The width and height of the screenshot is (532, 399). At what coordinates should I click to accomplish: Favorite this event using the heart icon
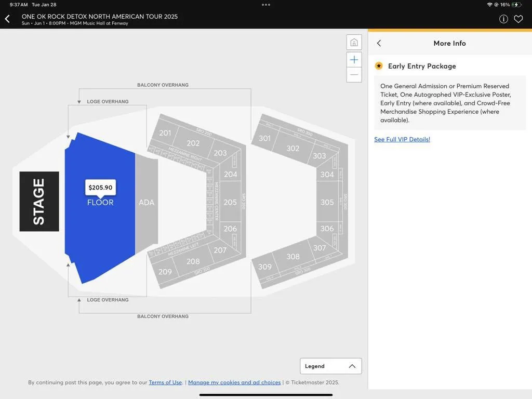pyautogui.click(x=518, y=18)
